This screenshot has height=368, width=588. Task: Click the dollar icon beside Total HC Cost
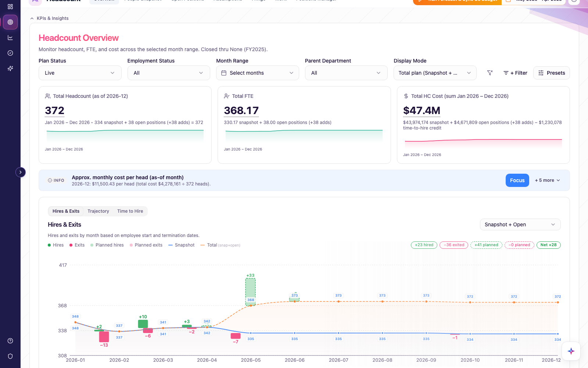click(406, 96)
